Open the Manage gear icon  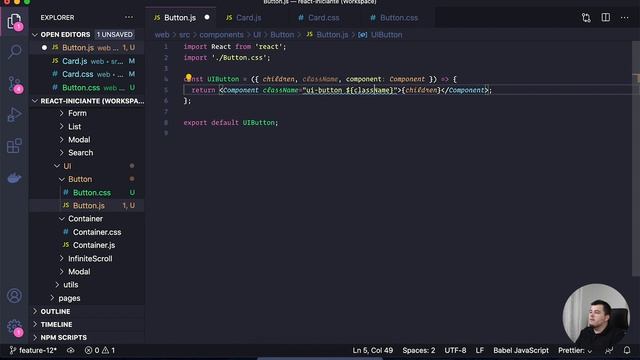[x=14, y=327]
